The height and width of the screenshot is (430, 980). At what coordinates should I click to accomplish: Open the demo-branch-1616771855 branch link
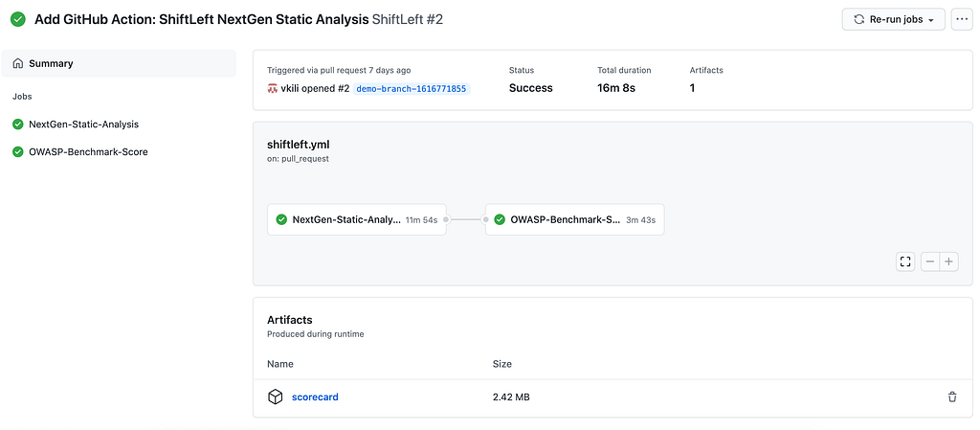pos(412,89)
